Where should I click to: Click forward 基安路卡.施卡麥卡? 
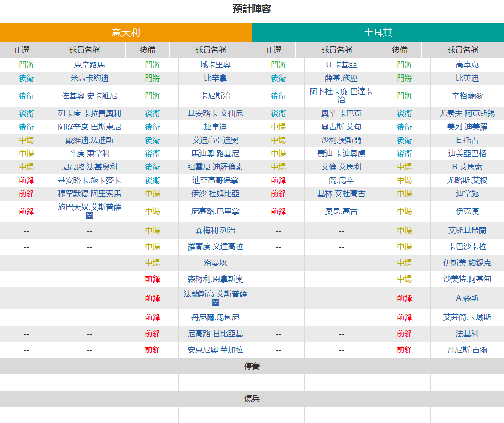pyautogui.click(x=89, y=180)
